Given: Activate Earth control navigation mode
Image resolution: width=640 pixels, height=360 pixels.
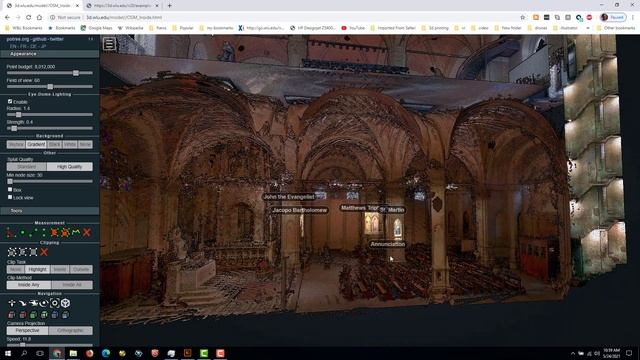Looking at the screenshot, I should pyautogui.click(x=11, y=303).
